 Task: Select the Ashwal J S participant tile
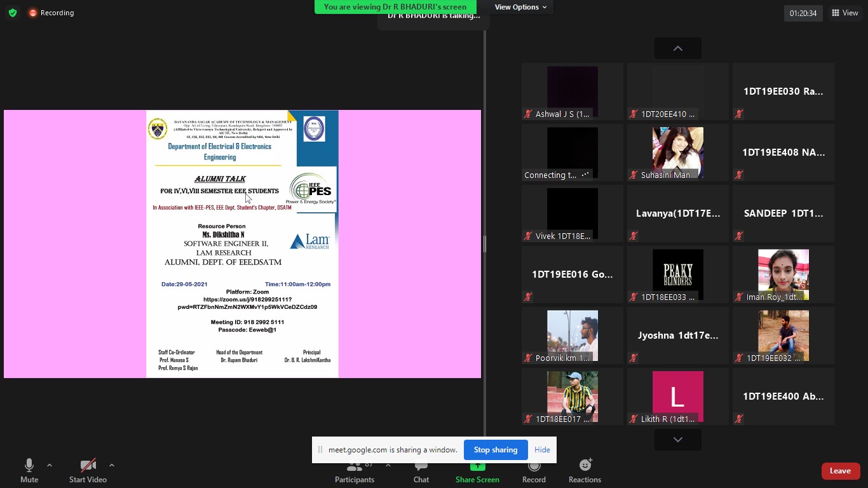pos(573,91)
